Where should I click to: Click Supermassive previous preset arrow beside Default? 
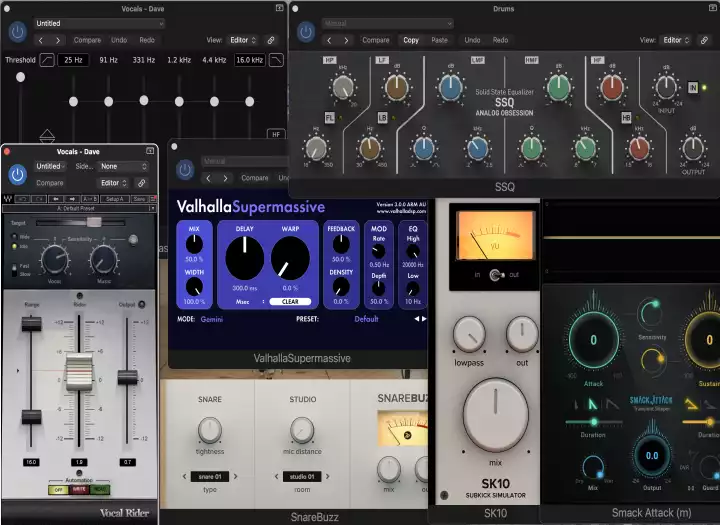(x=416, y=319)
